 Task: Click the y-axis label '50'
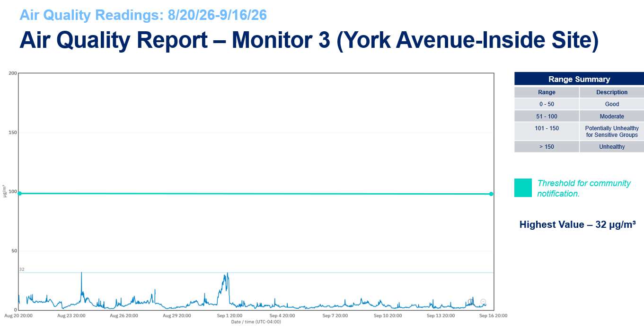[14, 251]
